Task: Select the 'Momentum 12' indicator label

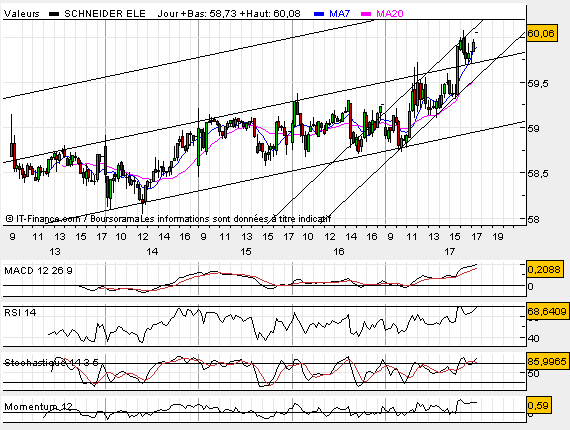Action: coord(38,407)
